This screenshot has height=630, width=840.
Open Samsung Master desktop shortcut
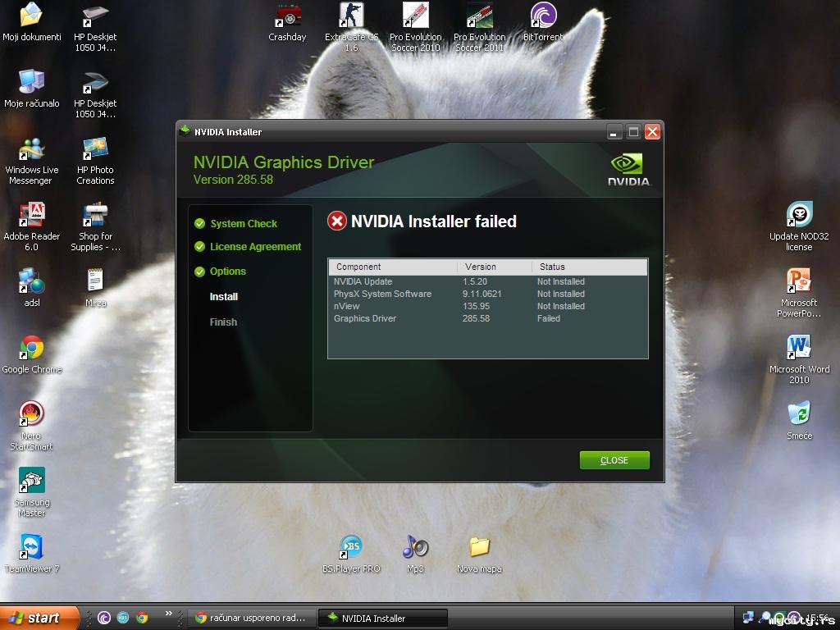click(32, 492)
